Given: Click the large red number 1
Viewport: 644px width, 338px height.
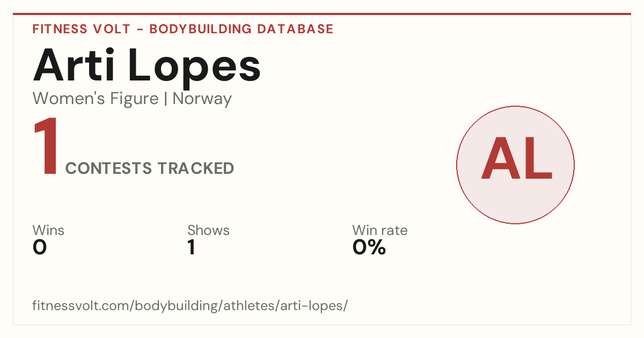Looking at the screenshot, I should click(x=46, y=147).
